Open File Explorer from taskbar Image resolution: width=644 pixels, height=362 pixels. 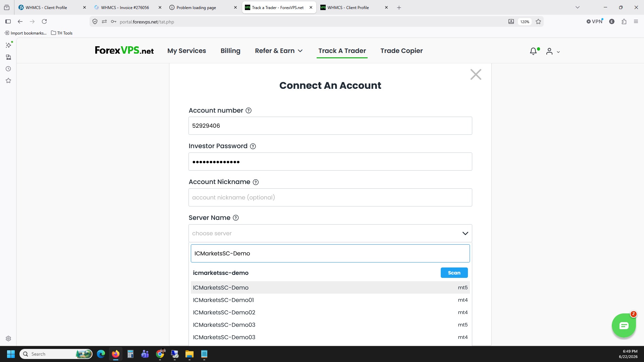(189, 354)
